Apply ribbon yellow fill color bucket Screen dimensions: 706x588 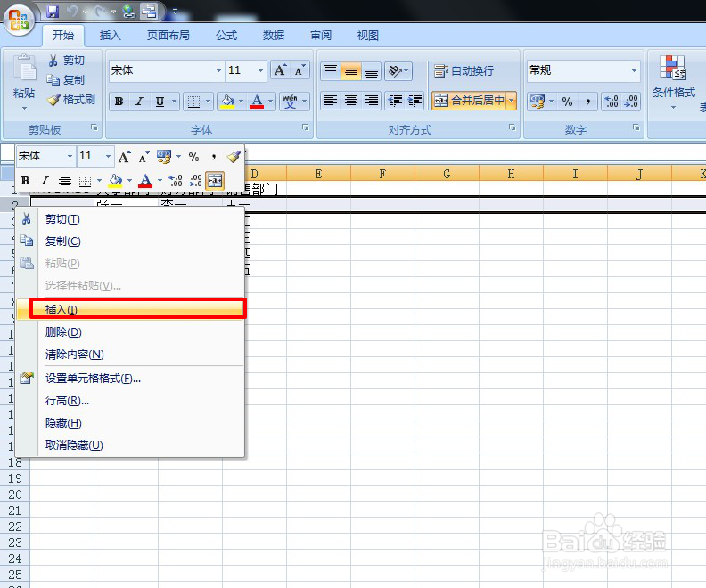tap(228, 102)
